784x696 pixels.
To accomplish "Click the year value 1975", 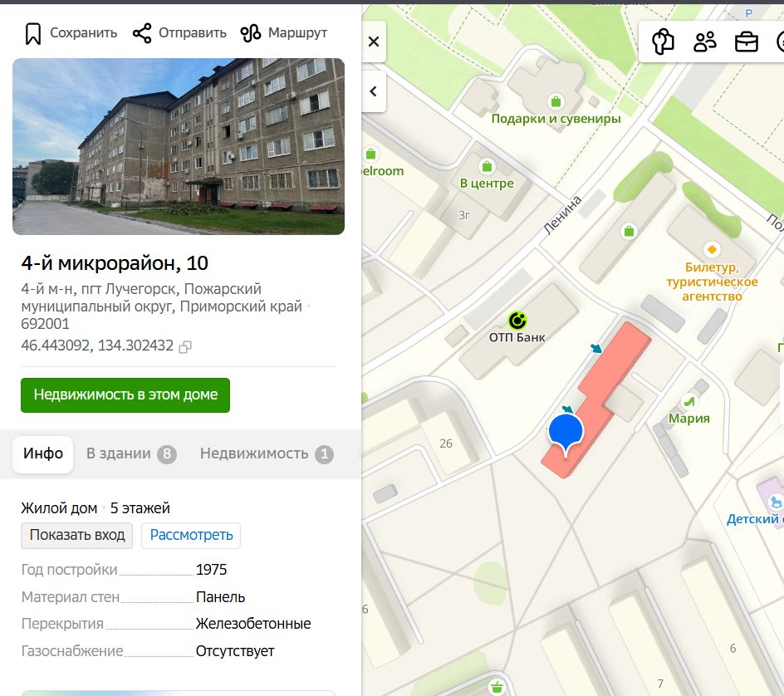I will [x=211, y=570].
